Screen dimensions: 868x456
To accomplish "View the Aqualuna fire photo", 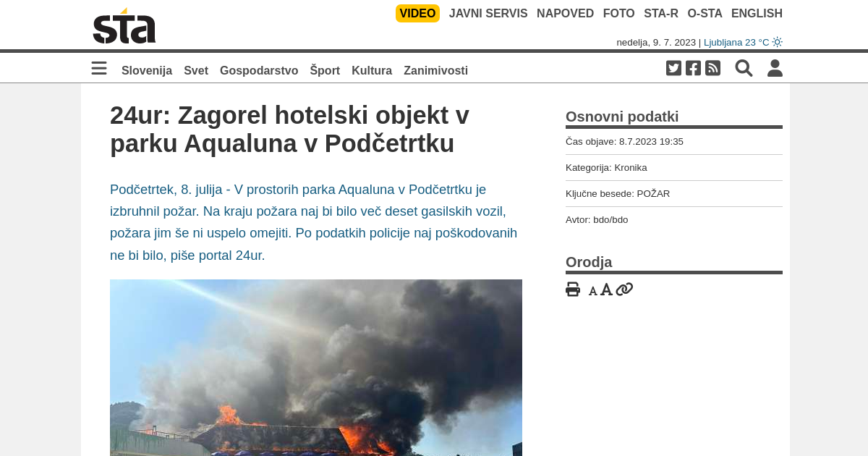I will click(x=316, y=368).
